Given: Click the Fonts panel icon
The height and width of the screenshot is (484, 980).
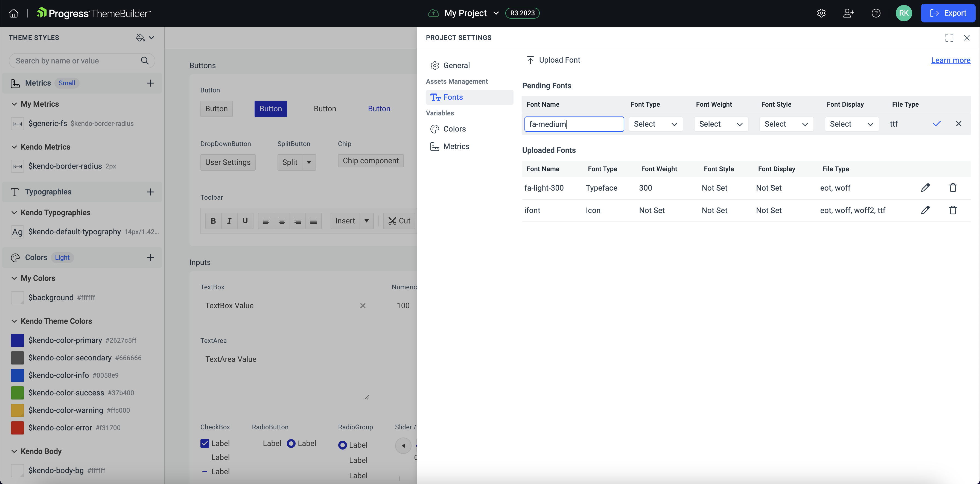Looking at the screenshot, I should 436,97.
